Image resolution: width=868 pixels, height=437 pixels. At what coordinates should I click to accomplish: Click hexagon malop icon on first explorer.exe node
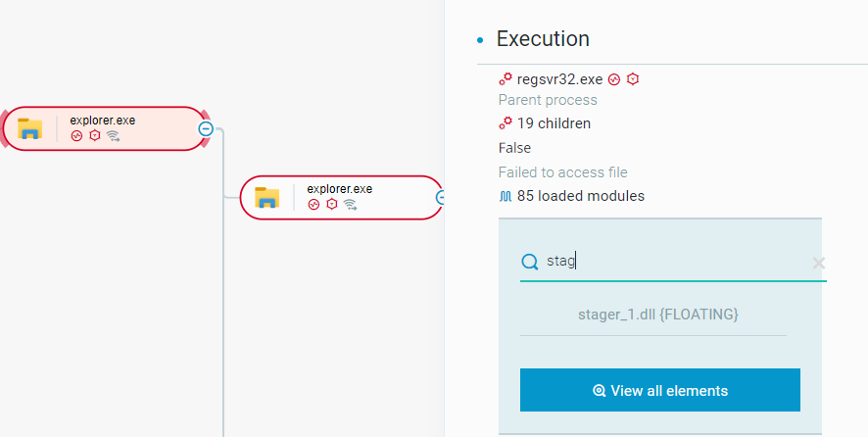[x=95, y=135]
